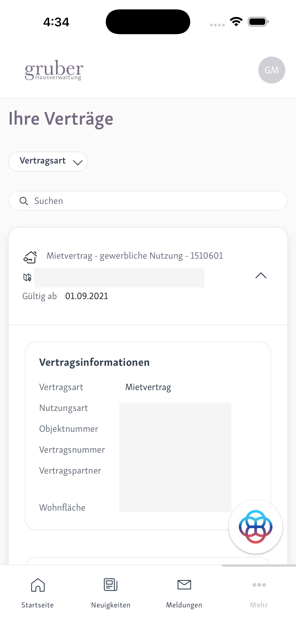Click the Vertragsinformationen heading
This screenshot has height=644, width=296.
pos(94,362)
